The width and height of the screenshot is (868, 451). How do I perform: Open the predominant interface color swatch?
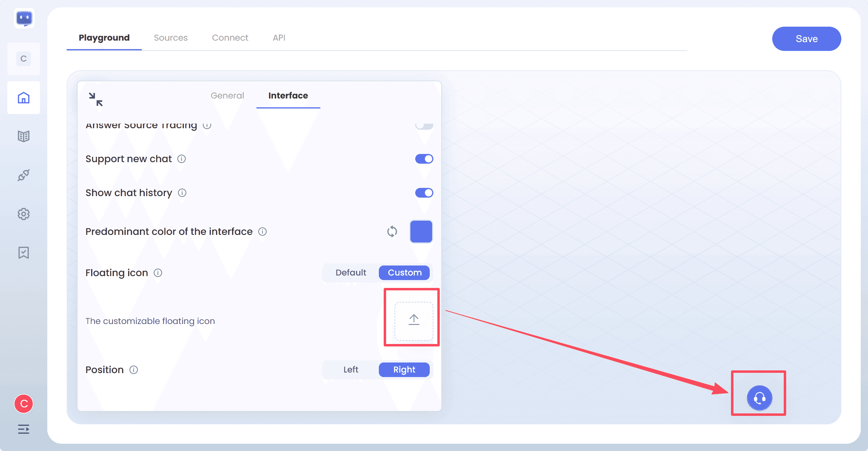[x=421, y=232]
